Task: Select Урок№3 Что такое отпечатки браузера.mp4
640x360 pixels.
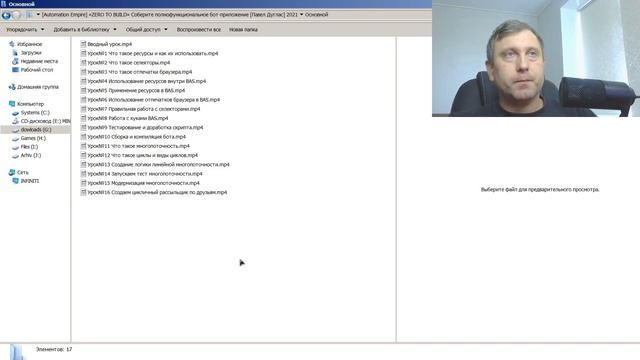Action: point(140,72)
